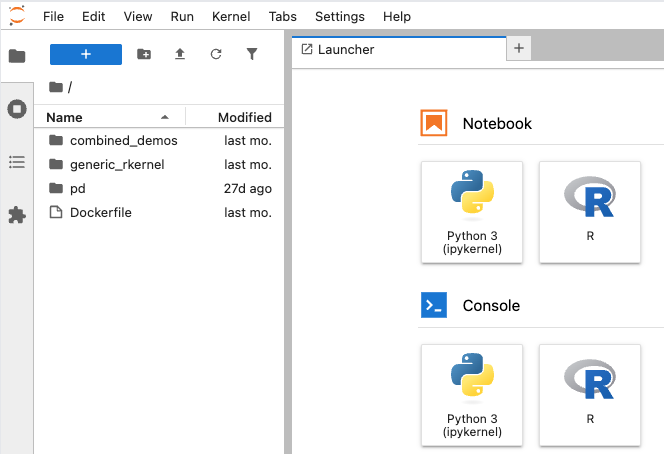Click the blue New Launcher plus button

86,54
